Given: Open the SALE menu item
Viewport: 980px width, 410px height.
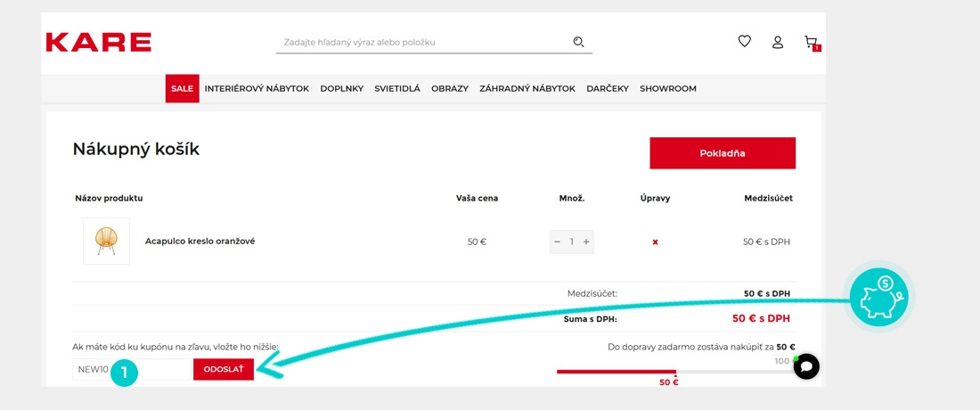Looking at the screenshot, I should point(182,89).
